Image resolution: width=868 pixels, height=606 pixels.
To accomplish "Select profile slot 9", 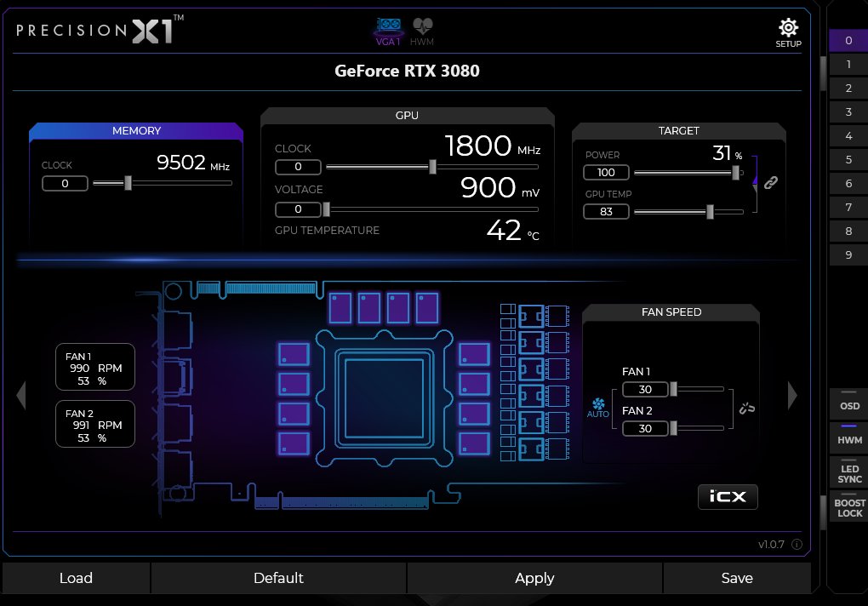I will (x=848, y=254).
